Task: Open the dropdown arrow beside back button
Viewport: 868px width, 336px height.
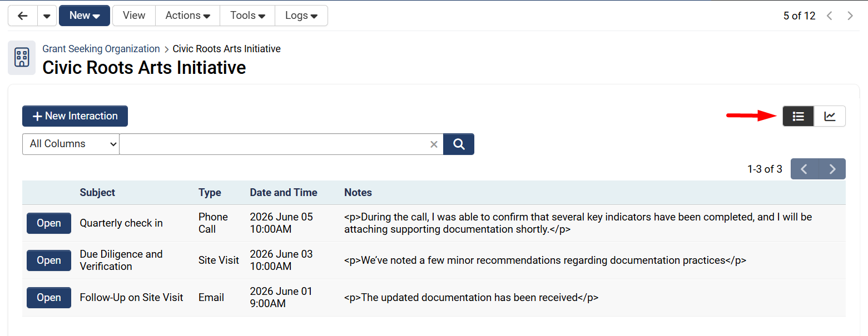Action: click(x=47, y=16)
